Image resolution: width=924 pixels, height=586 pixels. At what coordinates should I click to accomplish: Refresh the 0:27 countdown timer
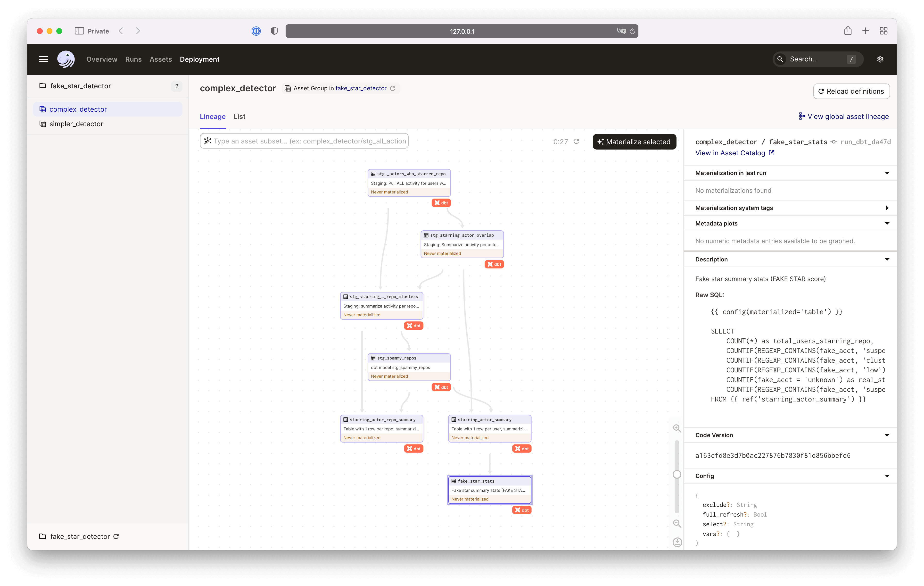[576, 141]
